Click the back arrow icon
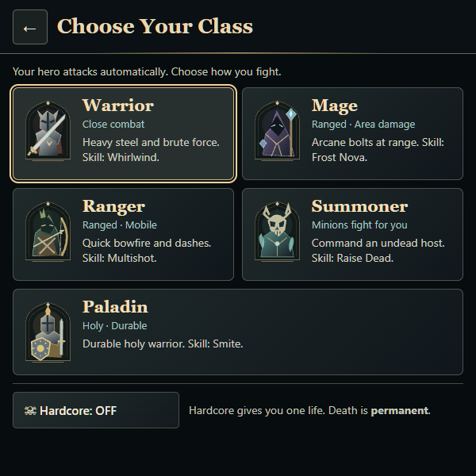This screenshot has width=476, height=476. click(30, 29)
